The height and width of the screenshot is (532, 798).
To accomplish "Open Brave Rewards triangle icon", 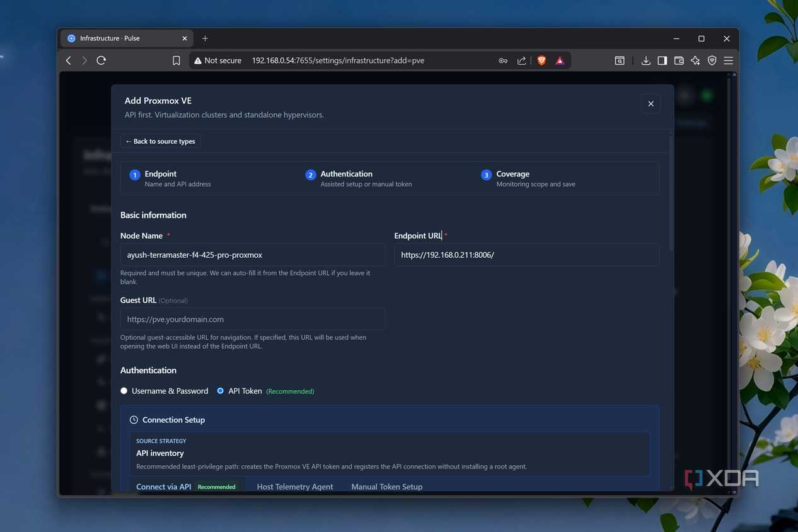I will point(560,61).
